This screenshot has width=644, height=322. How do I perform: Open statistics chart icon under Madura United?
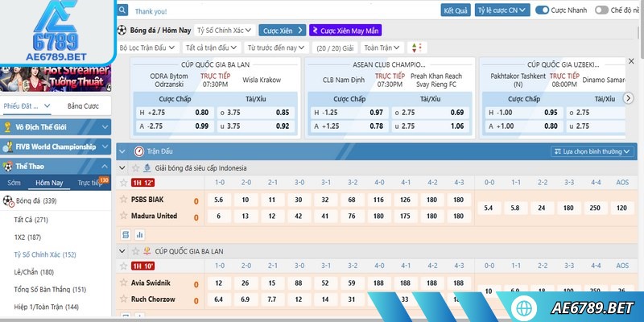pyautogui.click(x=138, y=234)
